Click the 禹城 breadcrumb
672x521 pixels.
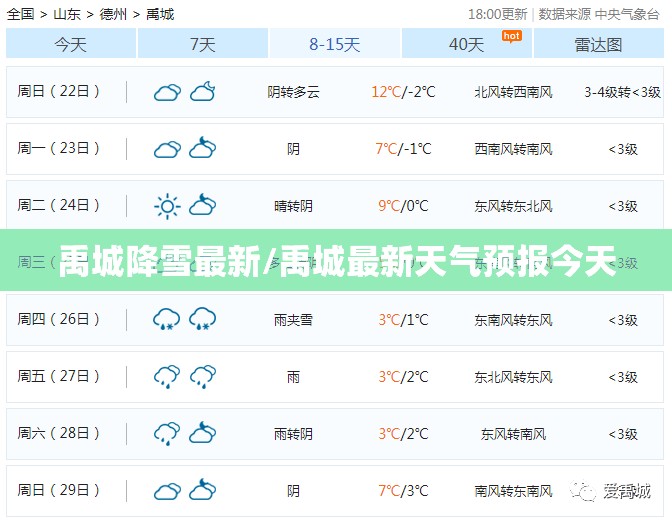pos(160,14)
